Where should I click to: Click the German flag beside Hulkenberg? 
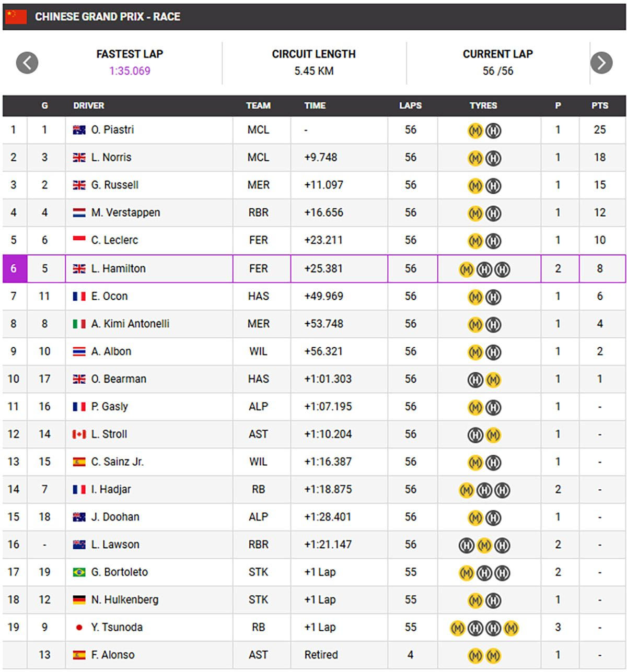79,600
